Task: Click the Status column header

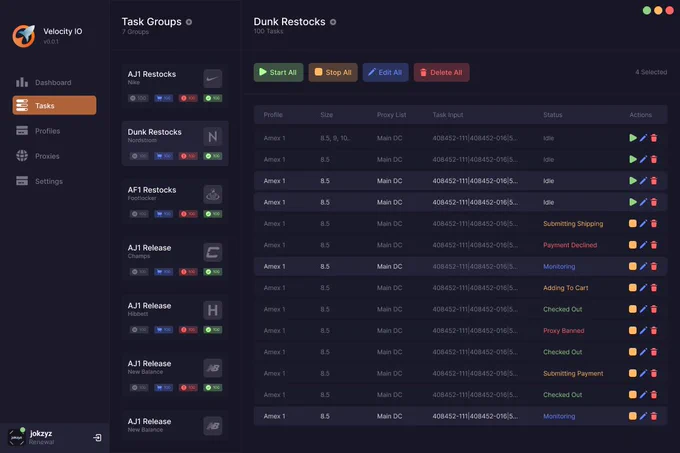Action: [553, 115]
